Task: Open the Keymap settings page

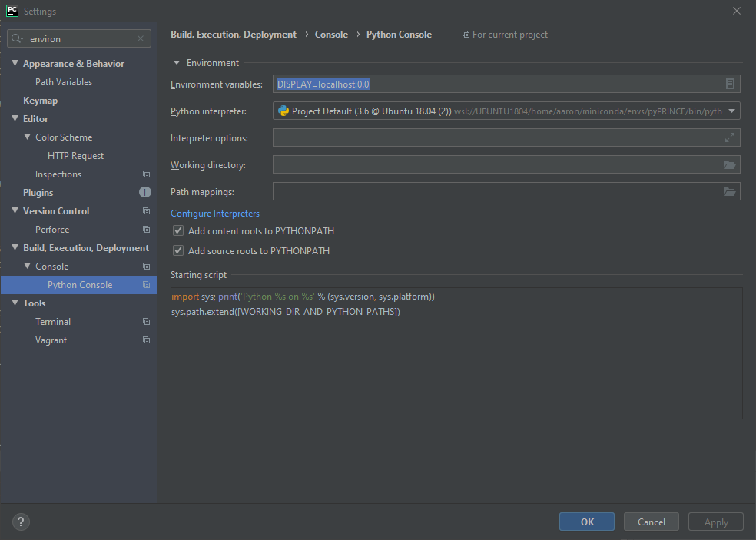Action: point(41,101)
